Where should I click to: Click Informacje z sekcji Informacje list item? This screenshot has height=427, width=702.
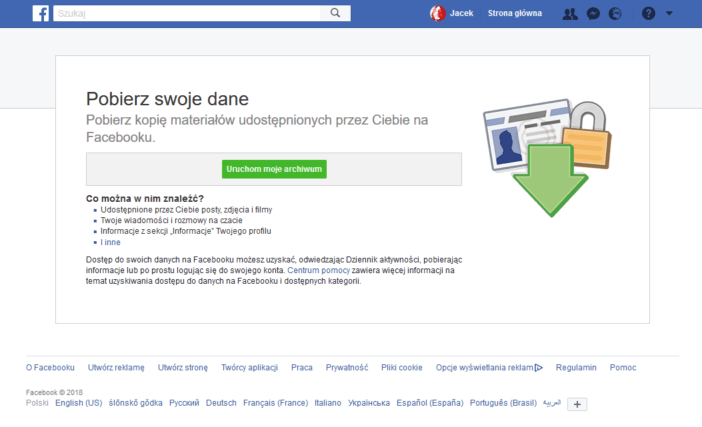tap(185, 231)
